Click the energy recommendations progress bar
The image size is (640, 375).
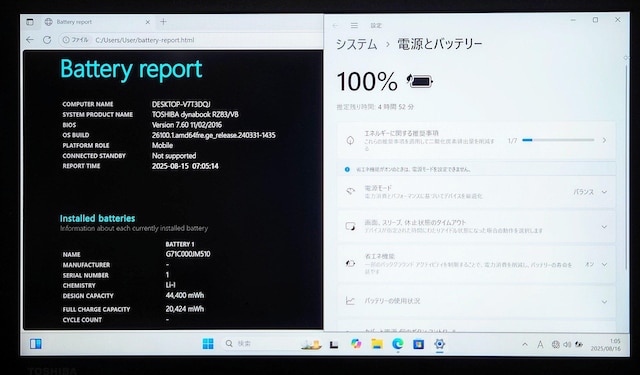pyautogui.click(x=558, y=140)
